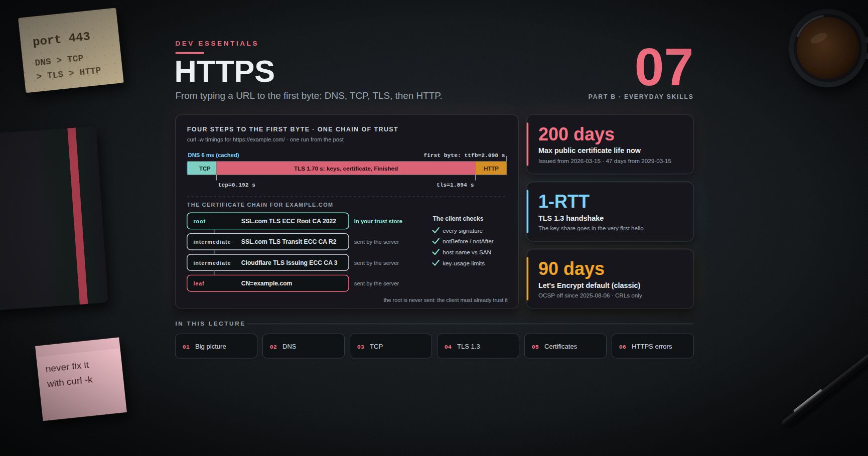The width and height of the screenshot is (868, 456).
Task: Click the checkmark next to notBefore / notAfter
Action: coord(436,241)
